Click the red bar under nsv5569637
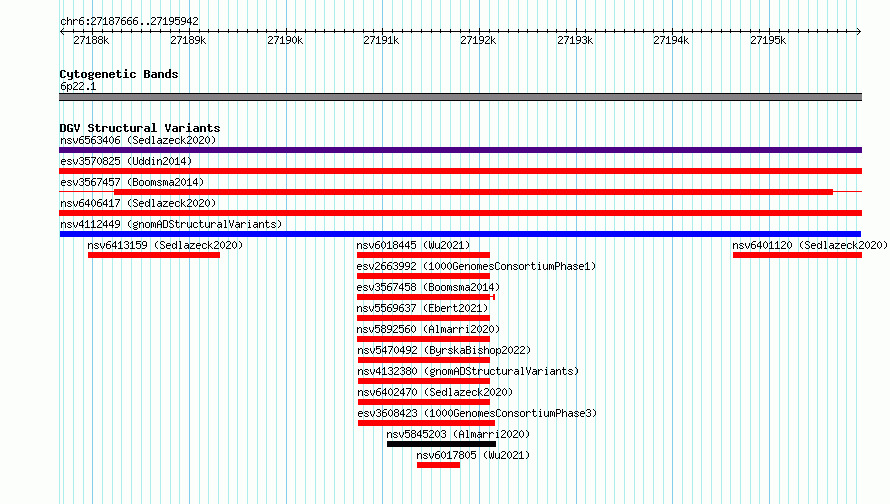This screenshot has height=504, width=890. (423, 318)
